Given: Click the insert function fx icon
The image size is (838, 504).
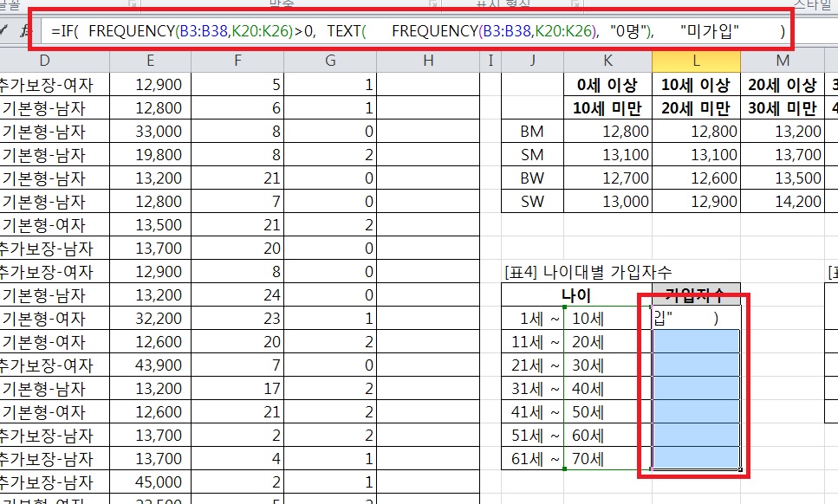Looking at the screenshot, I should pos(24,30).
